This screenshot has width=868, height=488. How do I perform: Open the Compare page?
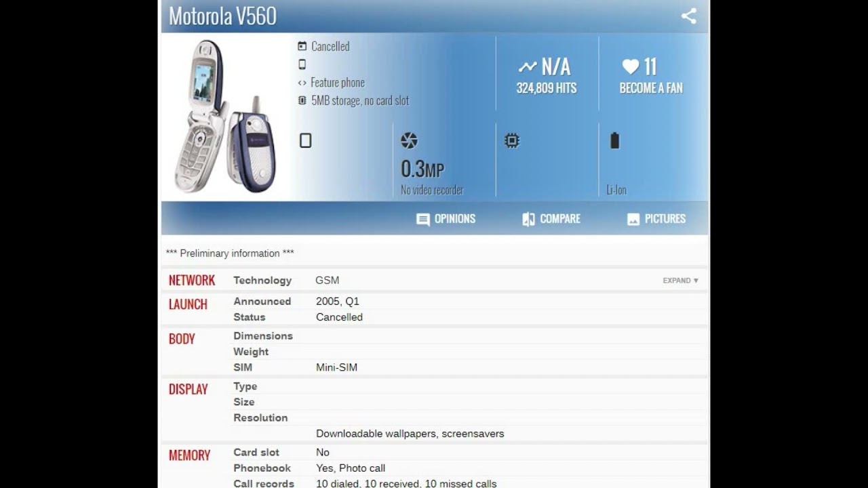click(551, 219)
